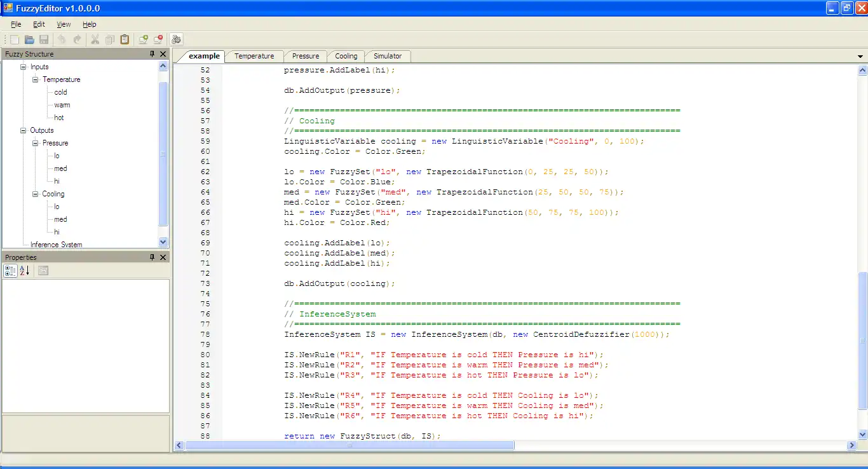Collapse the Inputs tree node
The width and height of the screenshot is (868, 469).
[24, 67]
